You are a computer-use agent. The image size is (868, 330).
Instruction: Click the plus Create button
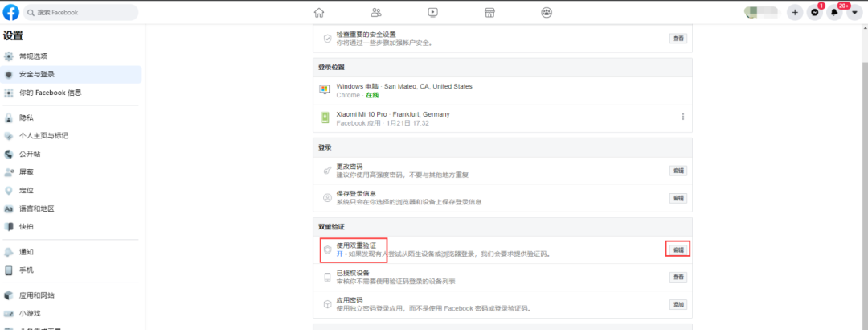pos(795,12)
